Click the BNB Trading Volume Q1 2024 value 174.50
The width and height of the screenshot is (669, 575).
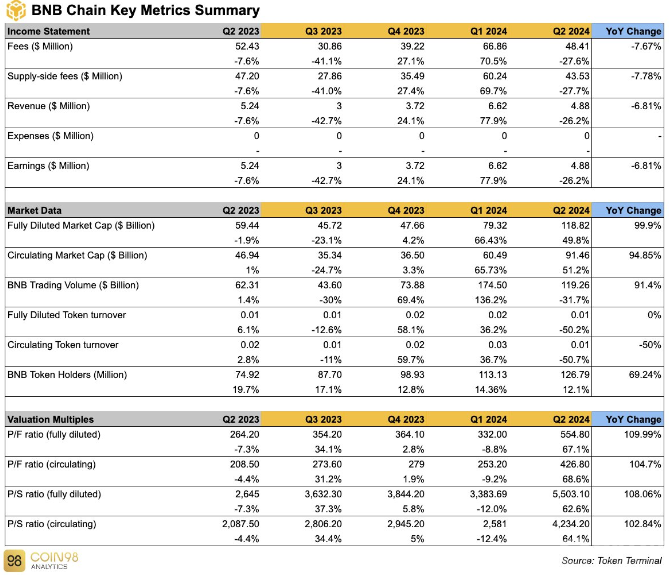[x=493, y=285]
